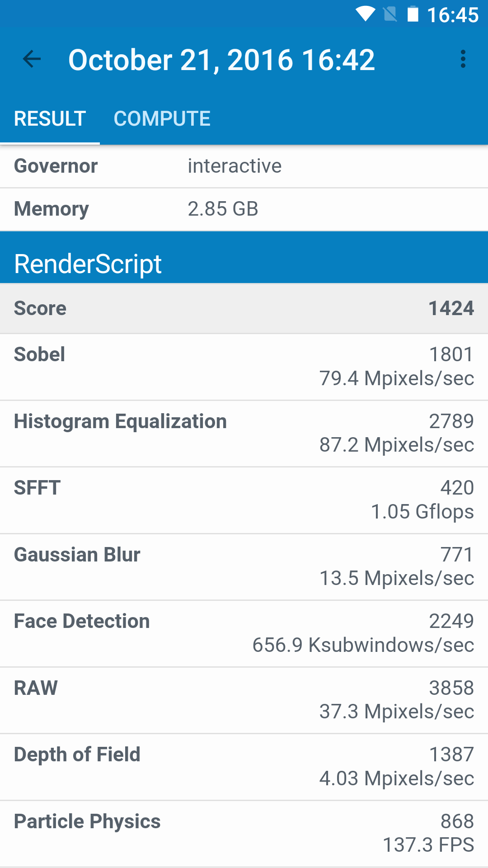This screenshot has height=868, width=488.
Task: Switch to the COMPUTE tab
Action: pos(162,119)
